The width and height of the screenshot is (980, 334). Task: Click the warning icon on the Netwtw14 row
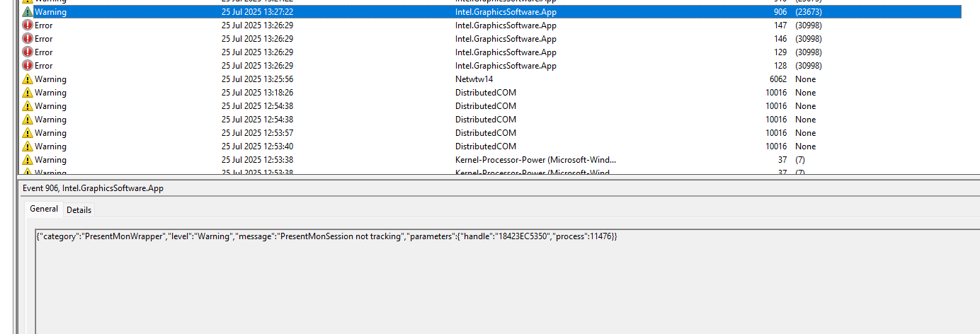click(28, 79)
